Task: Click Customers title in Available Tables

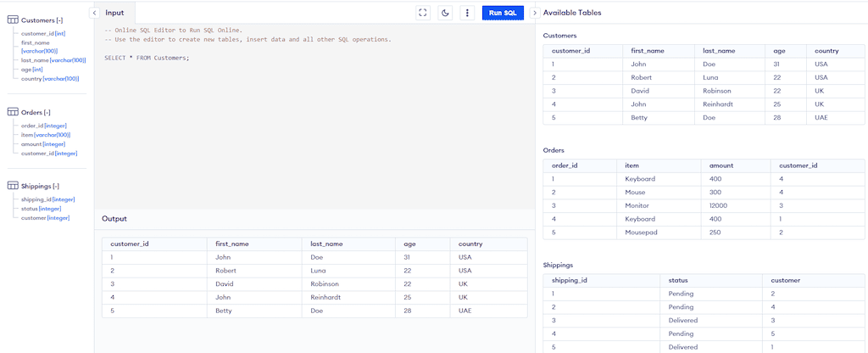Action: click(x=559, y=36)
